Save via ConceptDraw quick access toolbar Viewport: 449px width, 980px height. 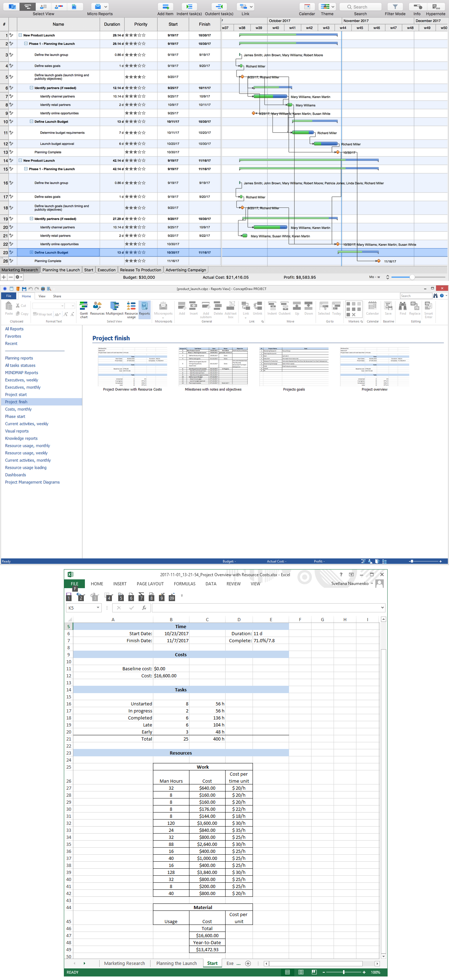click(x=24, y=289)
